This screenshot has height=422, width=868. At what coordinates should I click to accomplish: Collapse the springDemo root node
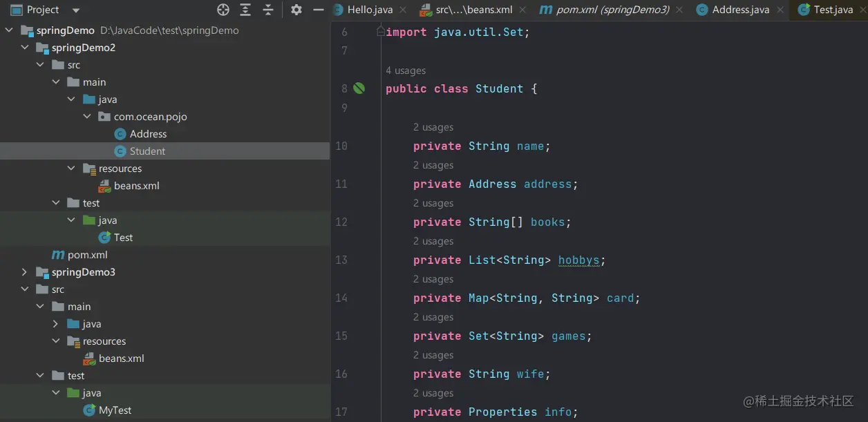tap(10, 30)
